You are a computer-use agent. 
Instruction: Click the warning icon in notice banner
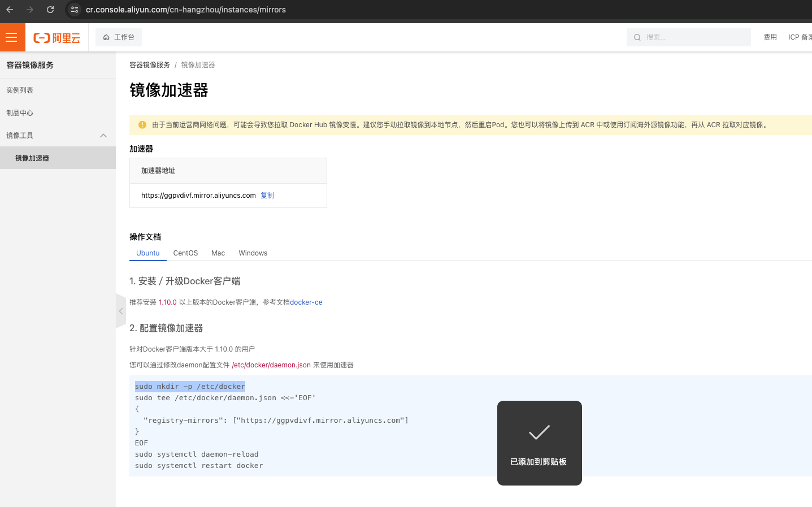tap(142, 125)
